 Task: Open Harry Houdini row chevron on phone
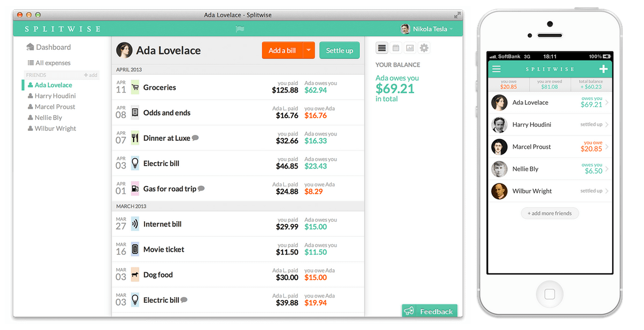tap(606, 124)
